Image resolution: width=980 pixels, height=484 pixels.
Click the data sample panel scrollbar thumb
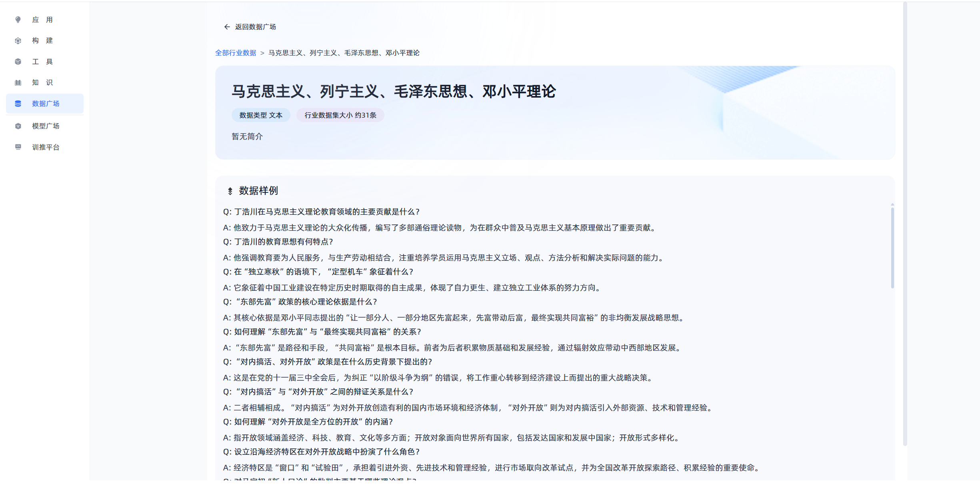(x=892, y=247)
